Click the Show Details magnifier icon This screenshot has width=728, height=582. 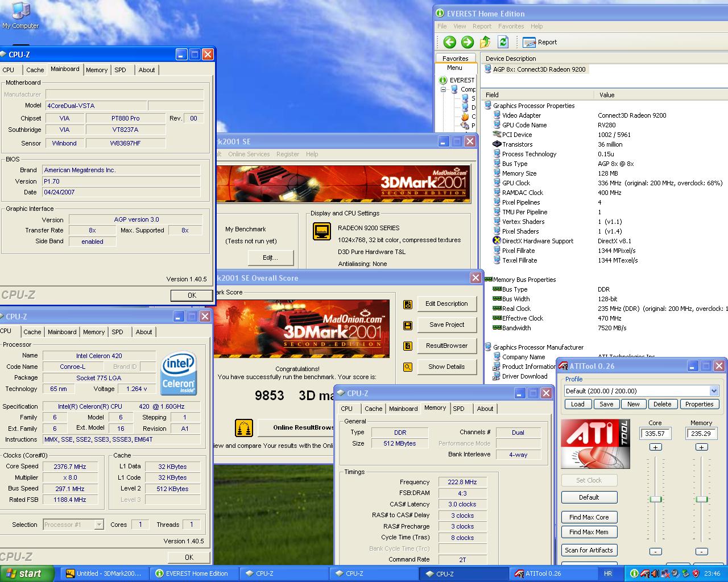pyautogui.click(x=408, y=367)
